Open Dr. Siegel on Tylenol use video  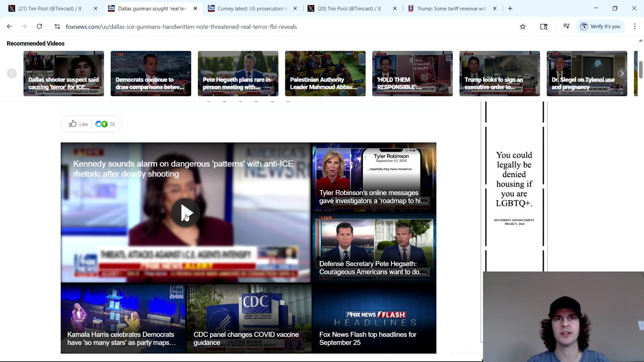(x=587, y=73)
